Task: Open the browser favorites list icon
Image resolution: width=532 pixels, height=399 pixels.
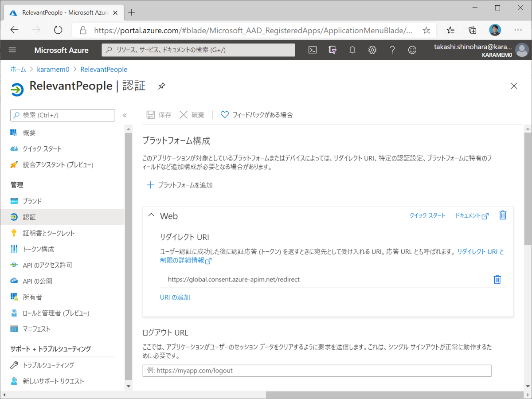Action: pos(450,30)
